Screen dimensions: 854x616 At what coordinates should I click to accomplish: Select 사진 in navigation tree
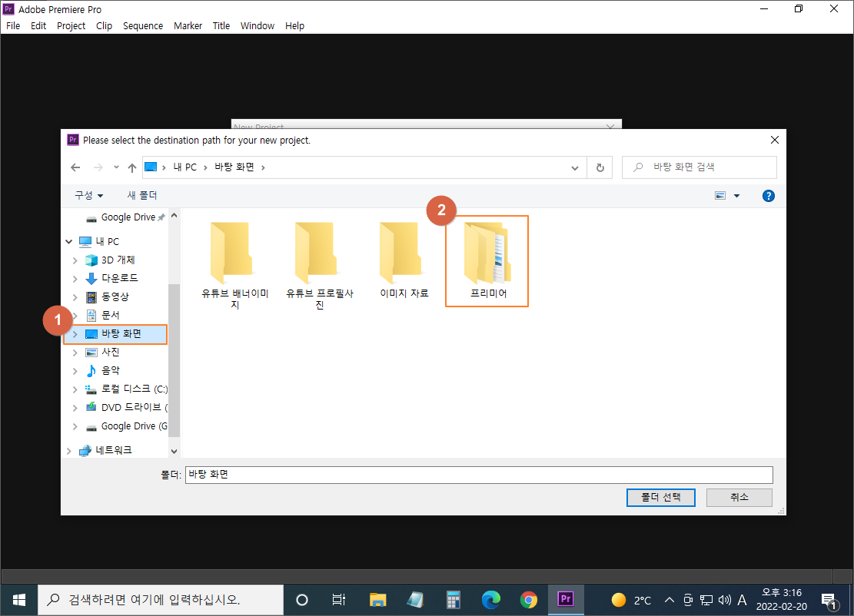tap(111, 352)
